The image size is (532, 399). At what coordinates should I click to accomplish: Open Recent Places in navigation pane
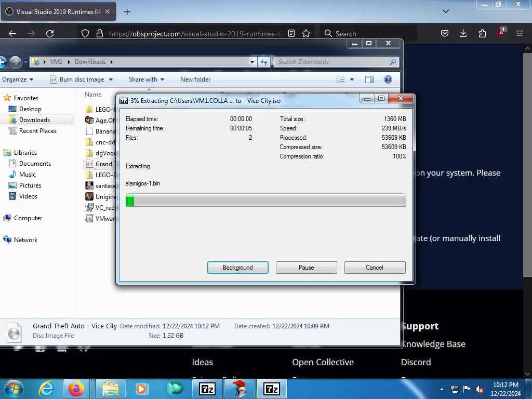[37, 130]
